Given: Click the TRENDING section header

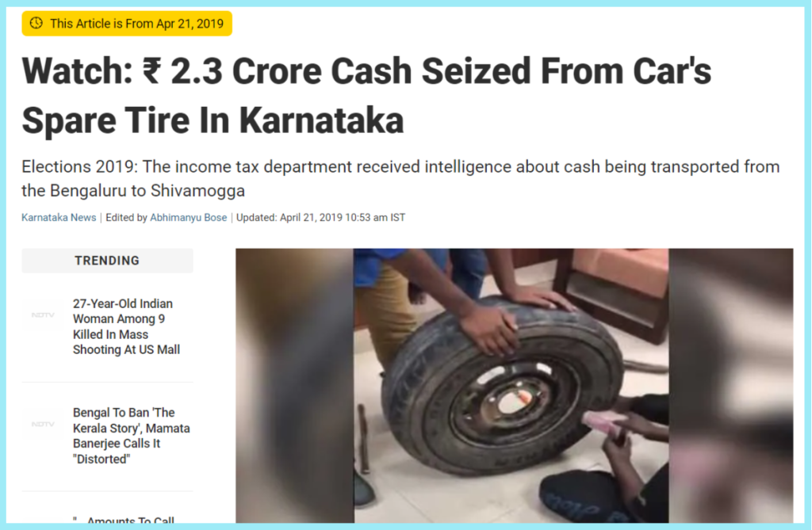Looking at the screenshot, I should click(x=107, y=261).
